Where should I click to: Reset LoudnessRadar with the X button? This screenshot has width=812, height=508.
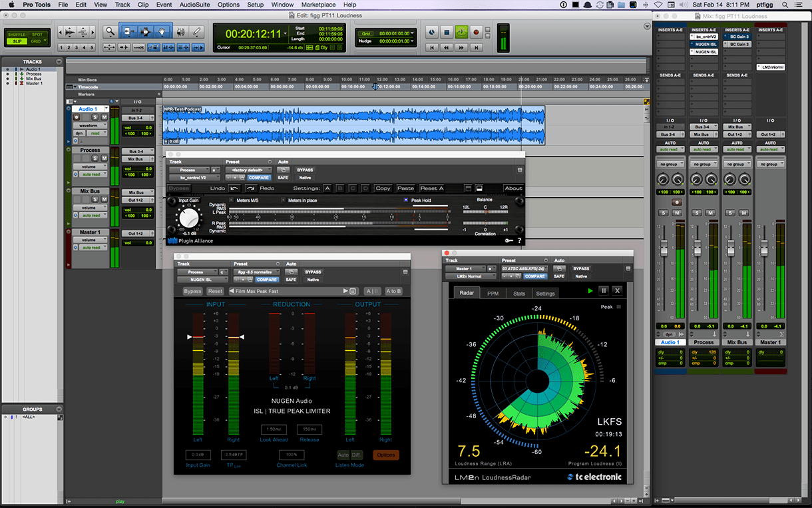(x=617, y=291)
